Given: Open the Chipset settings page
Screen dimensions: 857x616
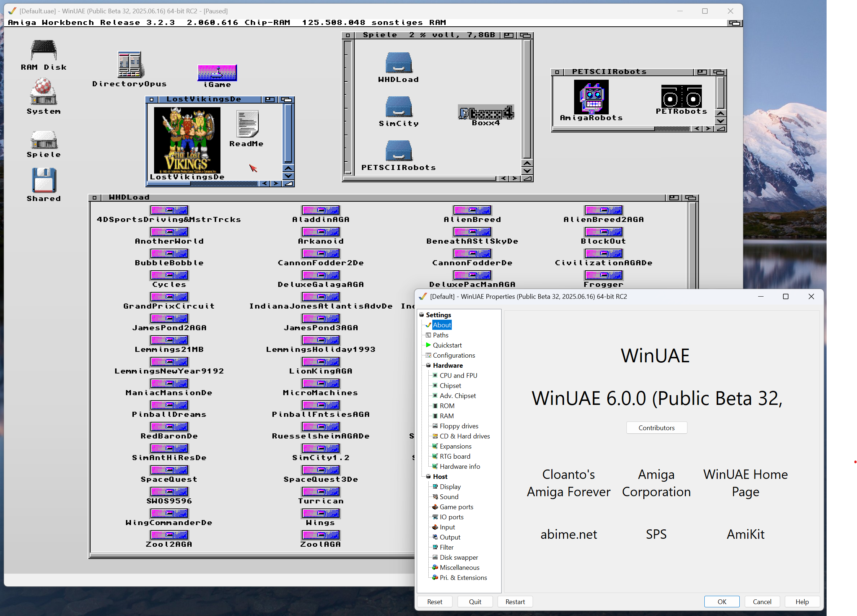Looking at the screenshot, I should [x=450, y=385].
